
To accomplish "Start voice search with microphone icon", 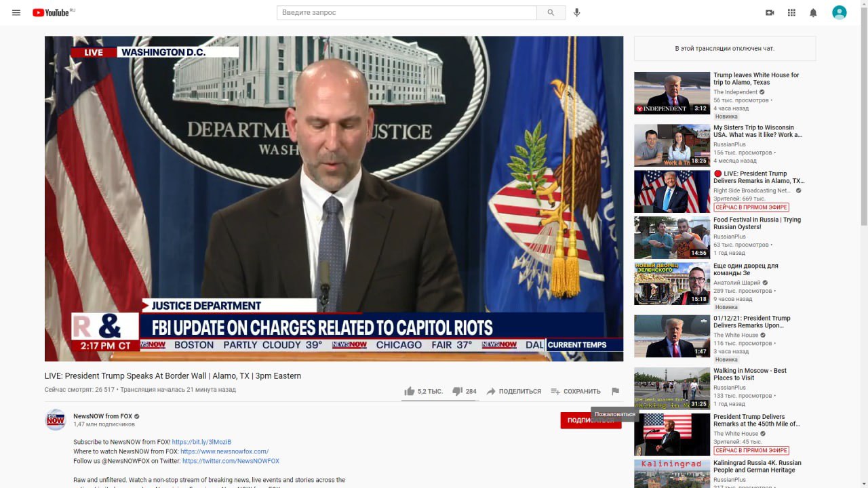I will click(577, 13).
